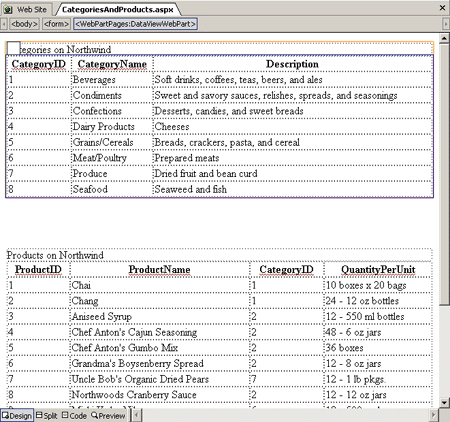Select the CategoriesAndProducts.aspx tab
The width and height of the screenshot is (450, 422).
(118, 9)
